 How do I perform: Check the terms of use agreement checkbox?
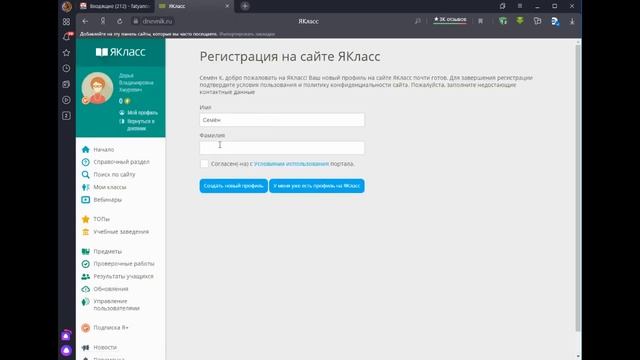tap(204, 164)
